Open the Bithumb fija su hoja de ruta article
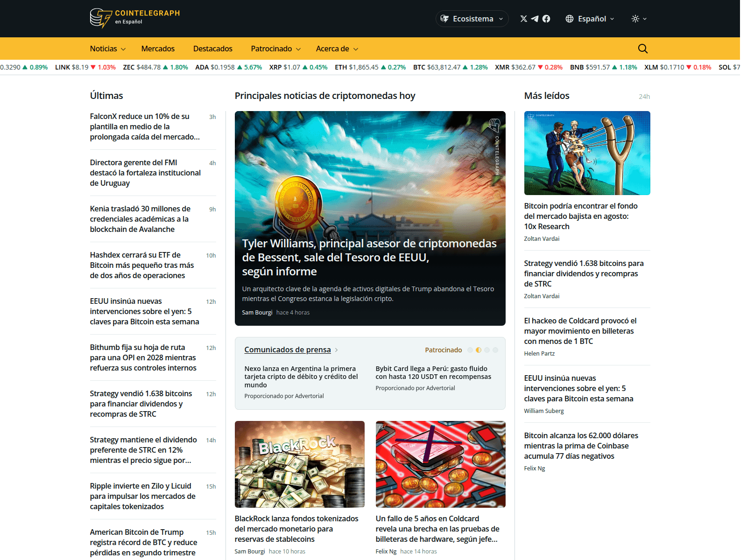747x560 pixels. coord(143,357)
